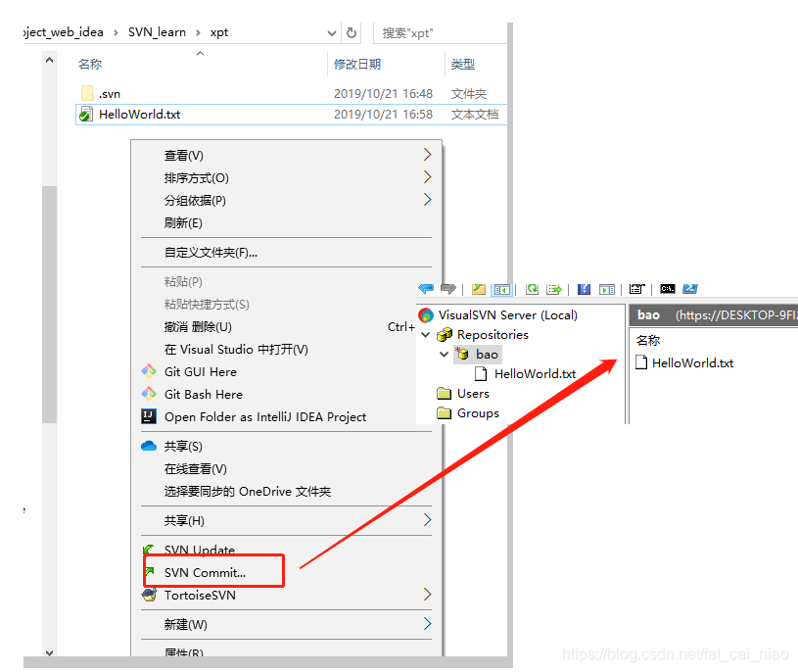This screenshot has height=672, width=798.
Task: Open address bar history dropdown
Action: (x=332, y=33)
